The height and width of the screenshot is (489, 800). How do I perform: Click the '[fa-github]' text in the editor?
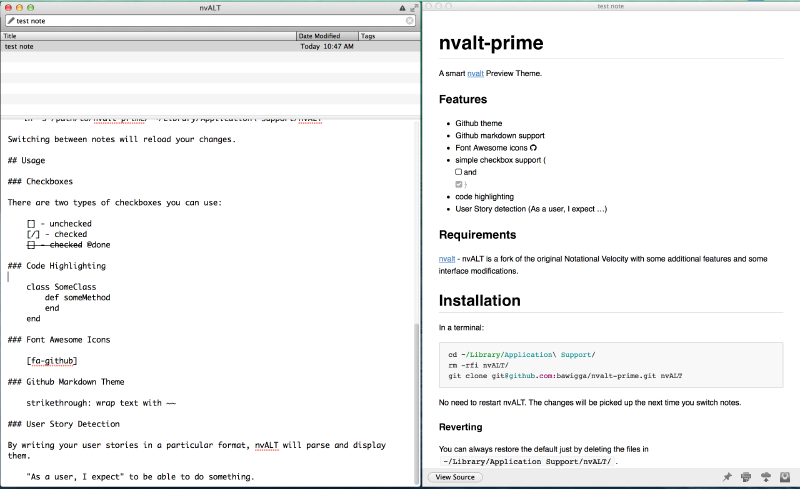[52, 361]
